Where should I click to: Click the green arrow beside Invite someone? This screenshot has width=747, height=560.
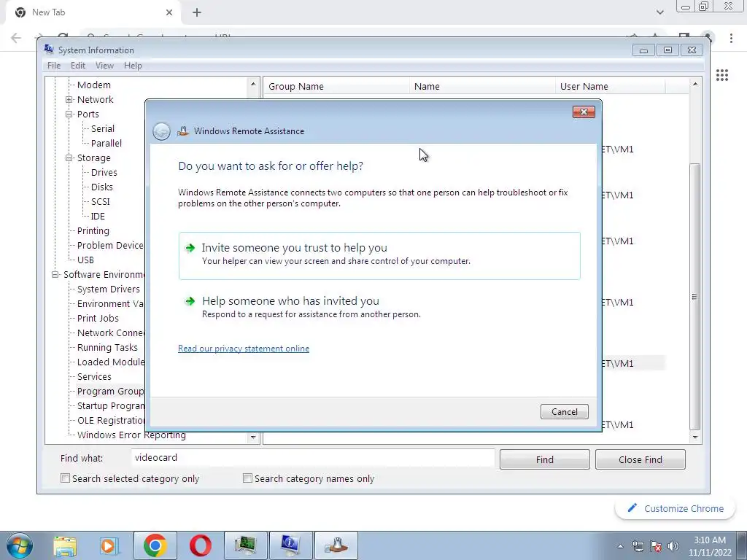pyautogui.click(x=190, y=248)
